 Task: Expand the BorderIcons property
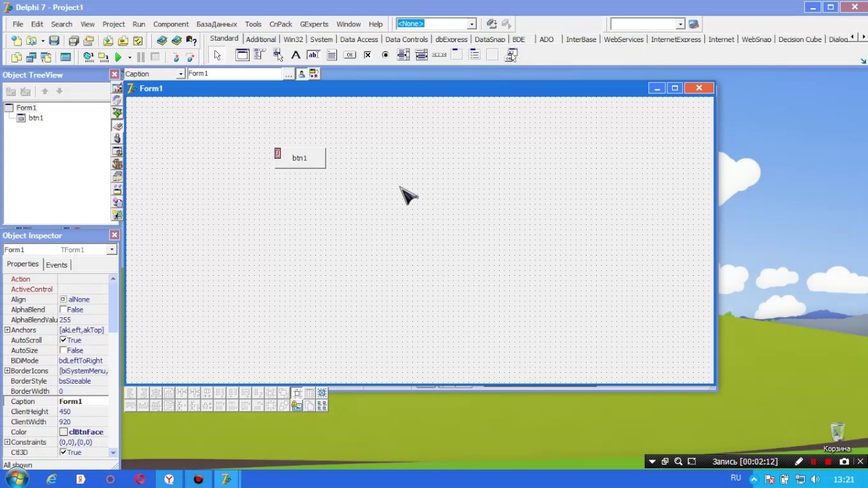pos(7,371)
